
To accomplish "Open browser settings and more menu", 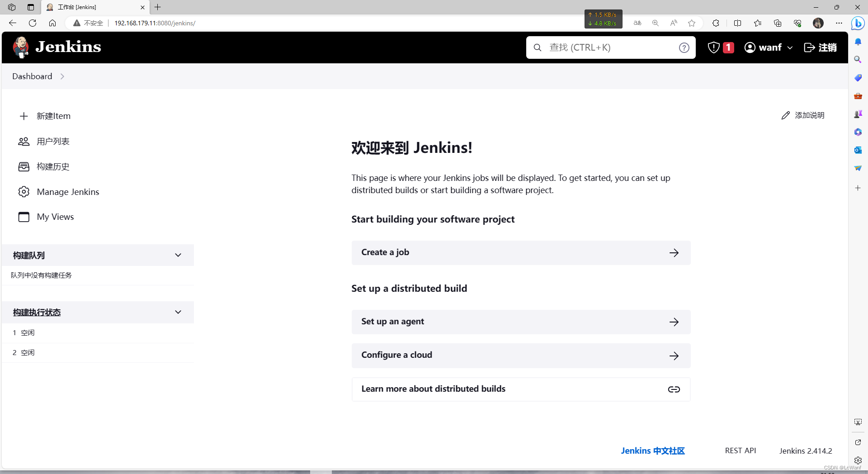I will [839, 23].
